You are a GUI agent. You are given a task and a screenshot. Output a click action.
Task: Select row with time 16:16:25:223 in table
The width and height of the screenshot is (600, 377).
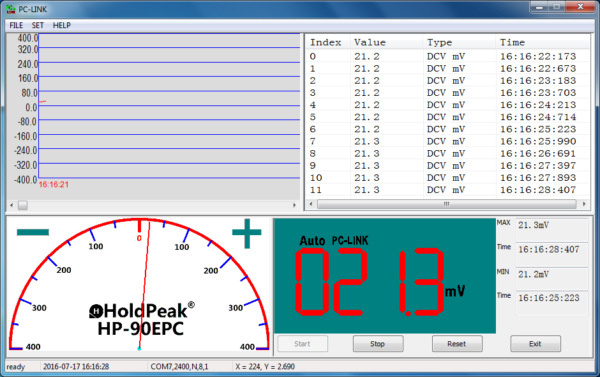click(448, 129)
